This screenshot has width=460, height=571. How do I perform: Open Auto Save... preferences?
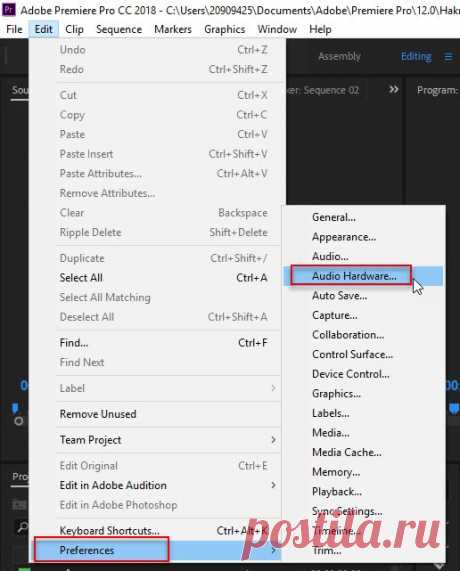[x=363, y=296]
